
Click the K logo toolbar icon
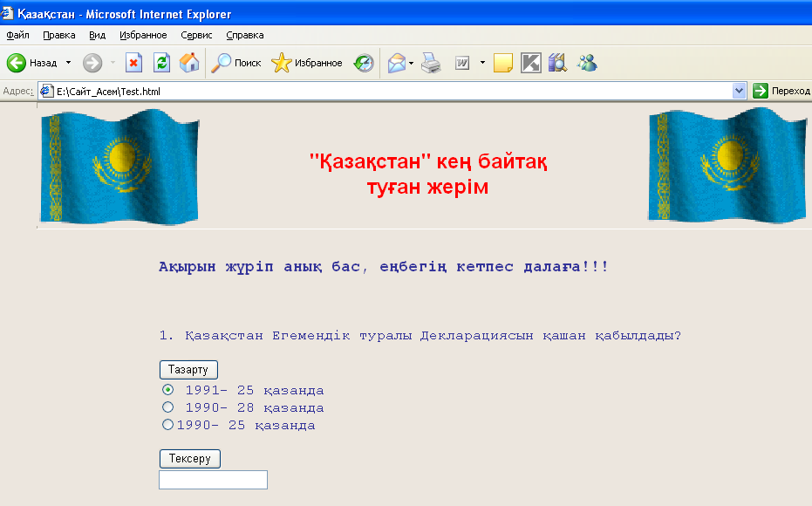click(531, 63)
